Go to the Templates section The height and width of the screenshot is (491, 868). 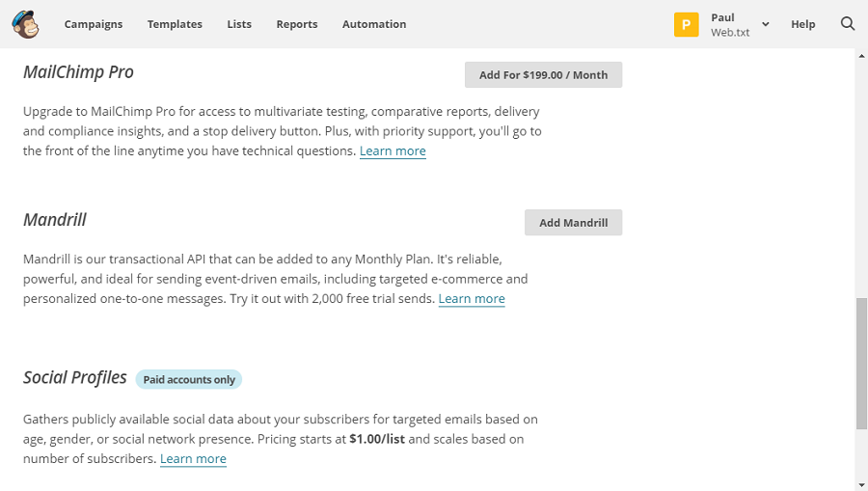click(175, 24)
